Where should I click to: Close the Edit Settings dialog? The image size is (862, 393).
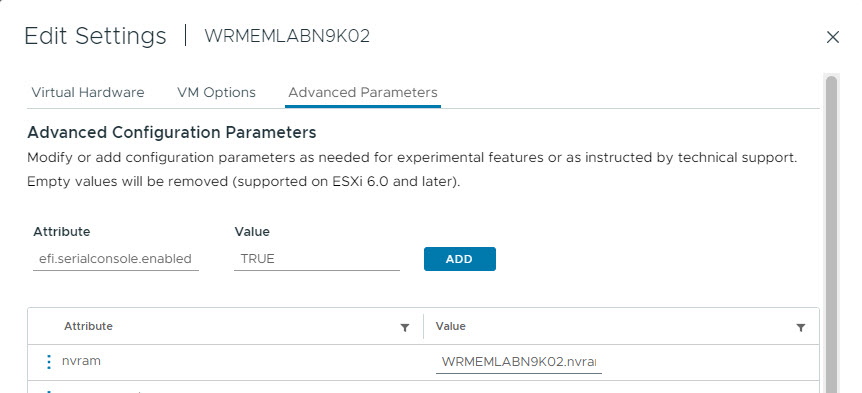coord(833,37)
